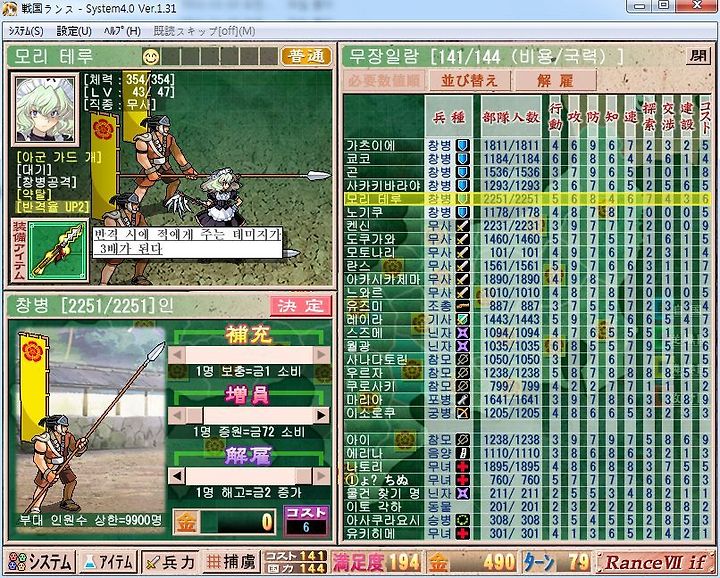Select the 아카시카제마 row
Screen dimensions: 720x578
527,279
